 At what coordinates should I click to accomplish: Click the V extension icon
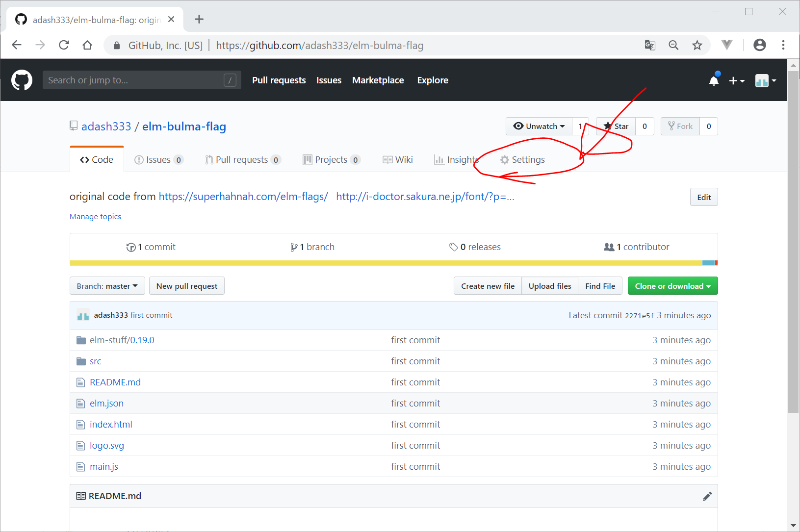tap(727, 45)
